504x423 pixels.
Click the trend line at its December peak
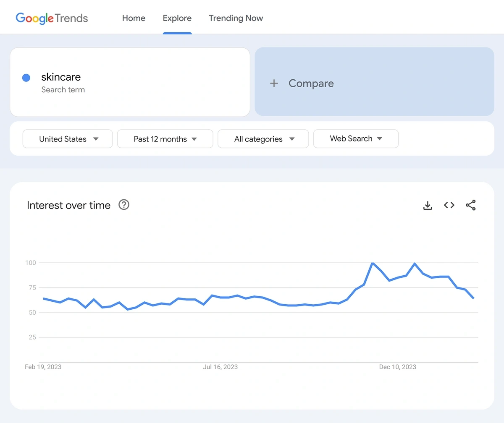tap(373, 263)
